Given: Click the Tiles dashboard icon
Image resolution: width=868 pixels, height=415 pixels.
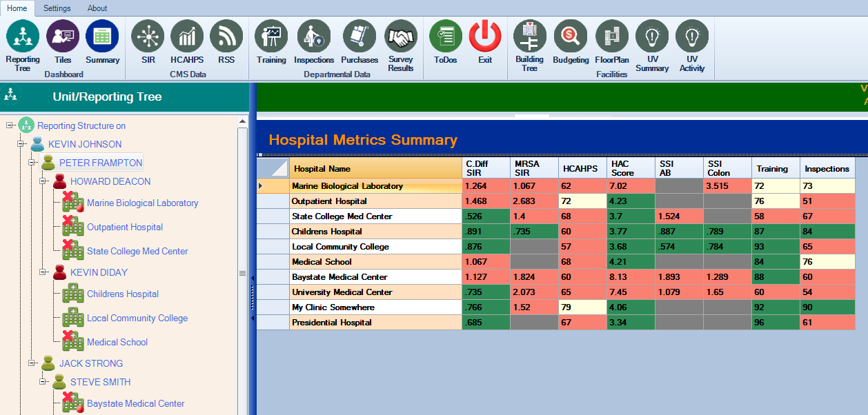Looking at the screenshot, I should tap(63, 37).
